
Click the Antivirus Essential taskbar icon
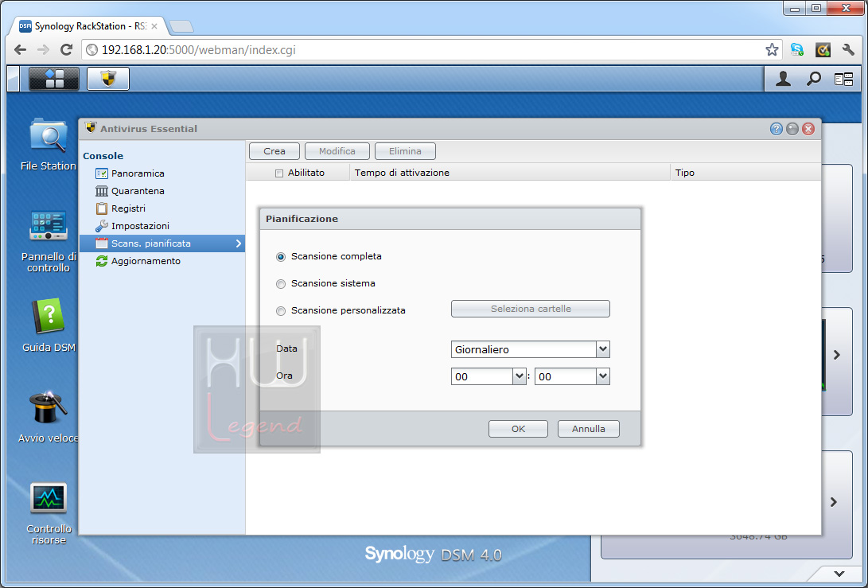[108, 79]
